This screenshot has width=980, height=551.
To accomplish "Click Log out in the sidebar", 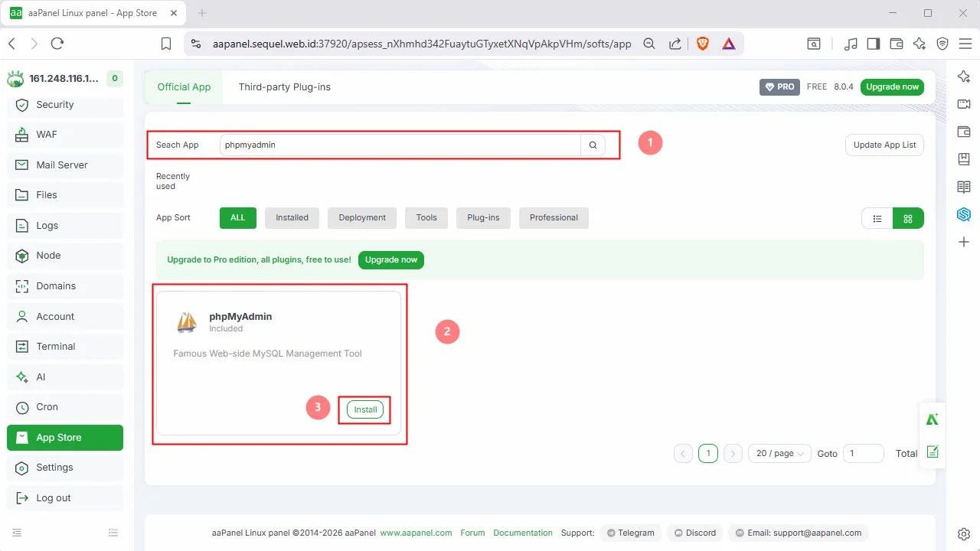I will (x=65, y=498).
